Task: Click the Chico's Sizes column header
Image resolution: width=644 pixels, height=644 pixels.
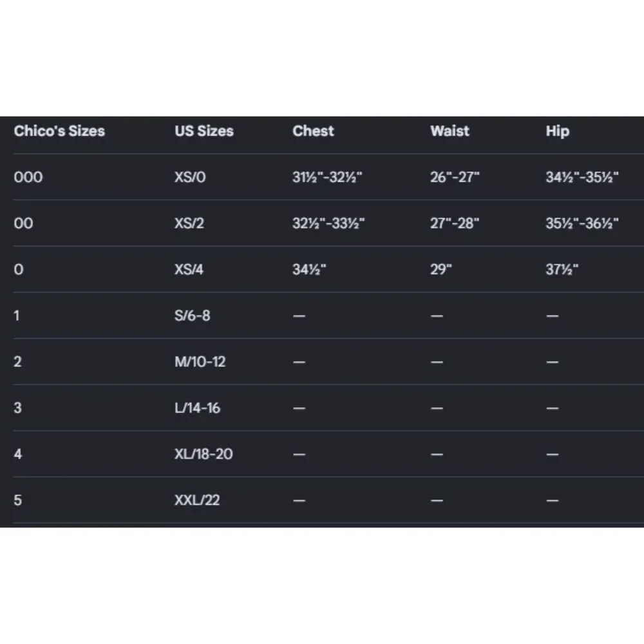Action: click(59, 131)
